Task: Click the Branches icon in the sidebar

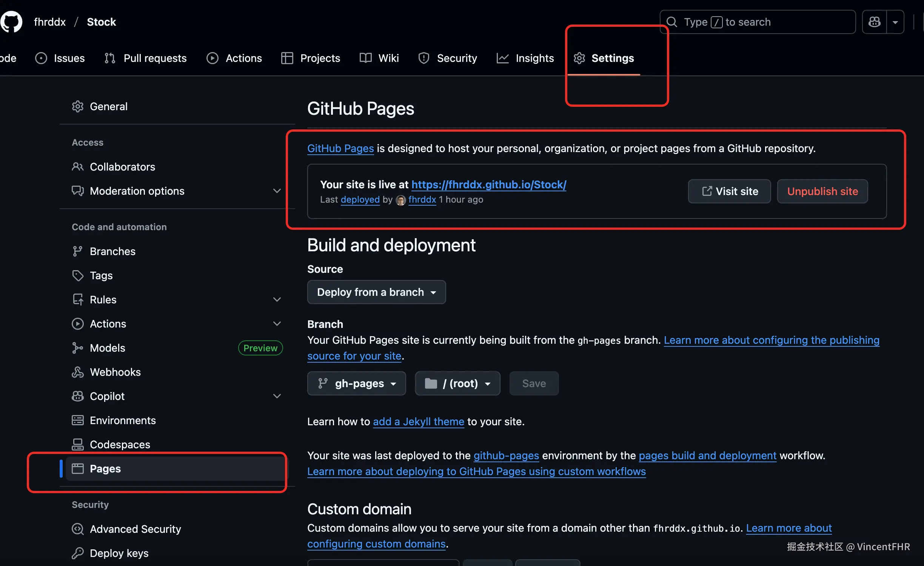Action: tap(78, 251)
